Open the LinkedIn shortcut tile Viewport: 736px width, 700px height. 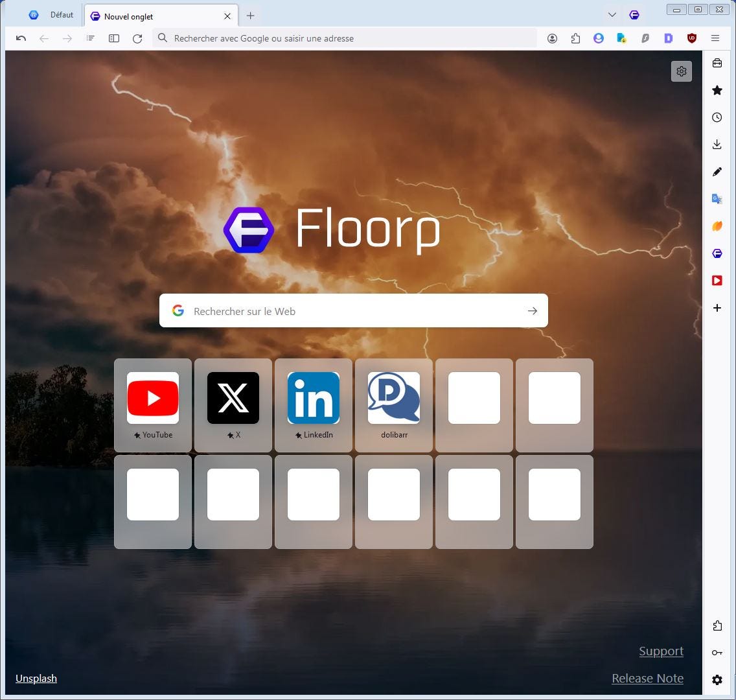click(314, 406)
